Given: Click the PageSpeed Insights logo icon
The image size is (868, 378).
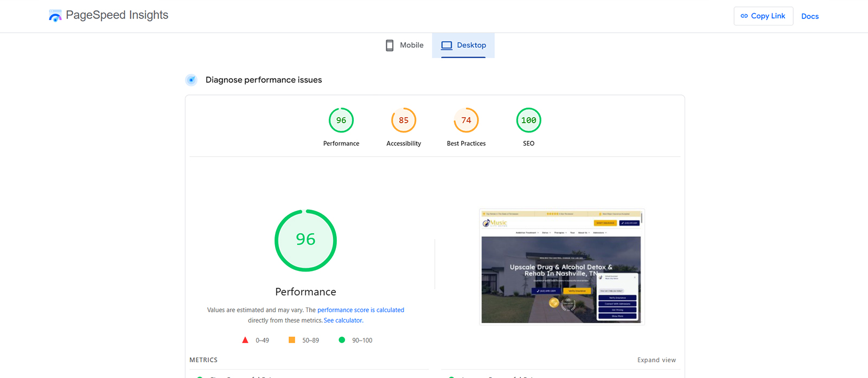Looking at the screenshot, I should [55, 16].
